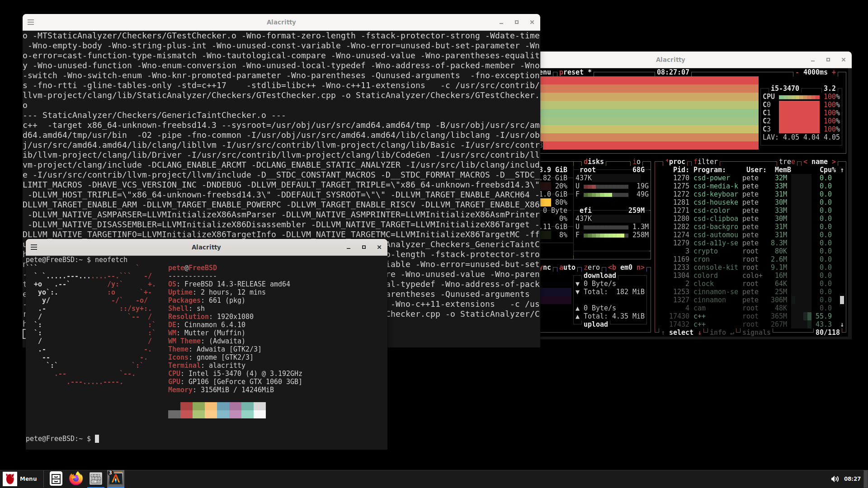The image size is (868, 488).
Task: Decrease btop update interval with minus
Action: [797, 72]
